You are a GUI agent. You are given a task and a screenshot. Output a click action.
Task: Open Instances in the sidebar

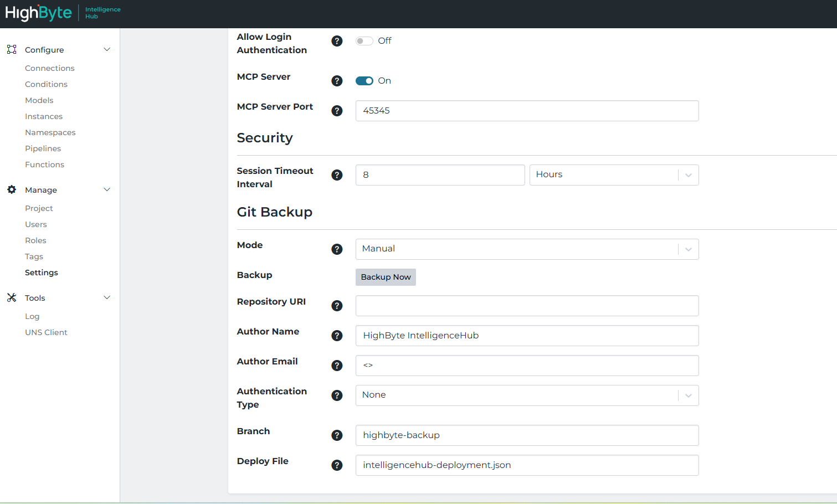[x=44, y=116]
